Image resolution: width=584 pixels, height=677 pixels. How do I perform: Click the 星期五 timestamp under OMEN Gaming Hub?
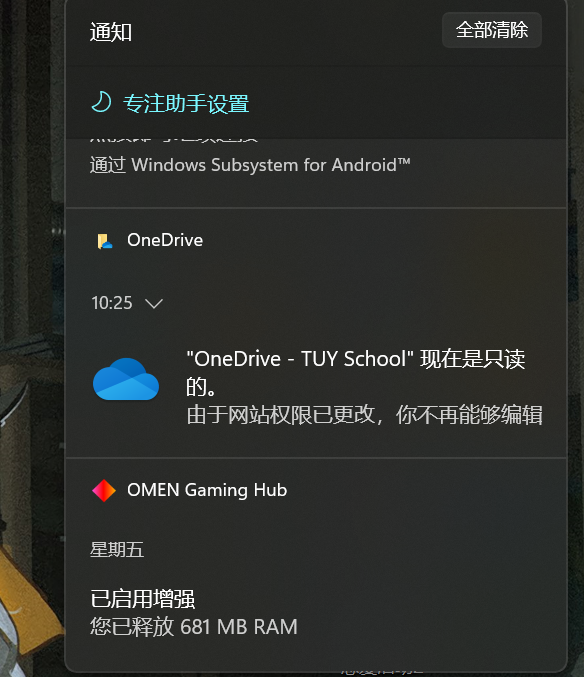(117, 550)
